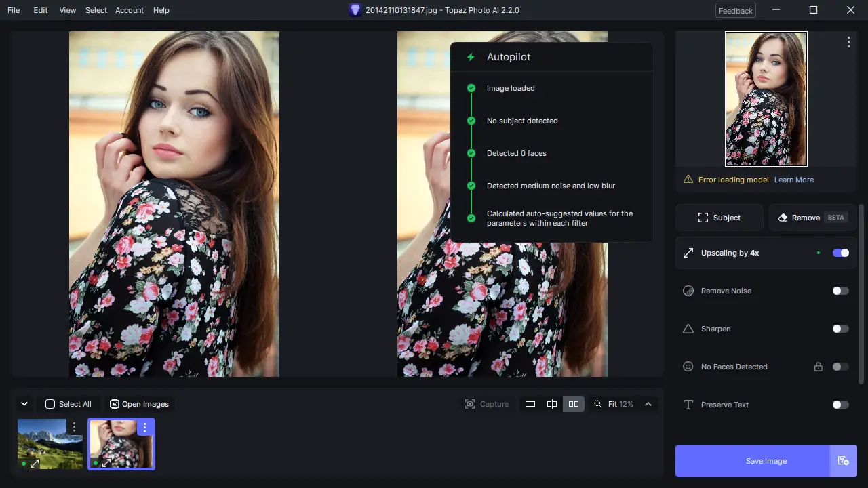Expand zoom options arrow next to Fit 12%
Viewport: 868px width, 488px height.
(648, 404)
